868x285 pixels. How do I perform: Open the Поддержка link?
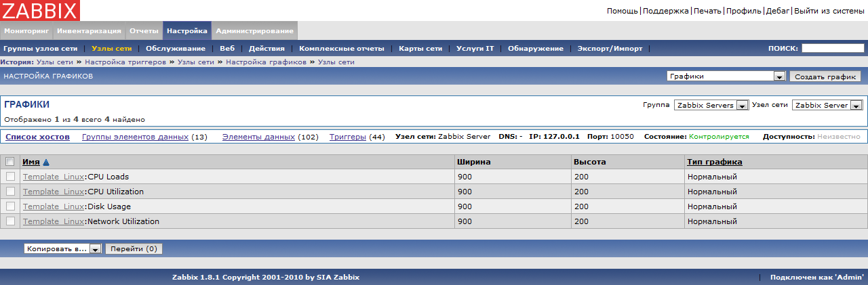(x=666, y=11)
